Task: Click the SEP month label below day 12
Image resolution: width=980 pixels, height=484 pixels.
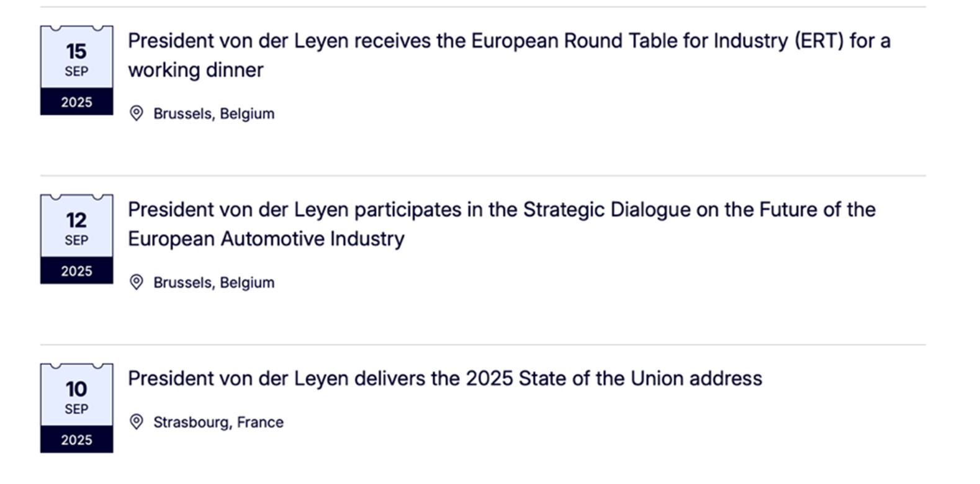Action: (76, 240)
